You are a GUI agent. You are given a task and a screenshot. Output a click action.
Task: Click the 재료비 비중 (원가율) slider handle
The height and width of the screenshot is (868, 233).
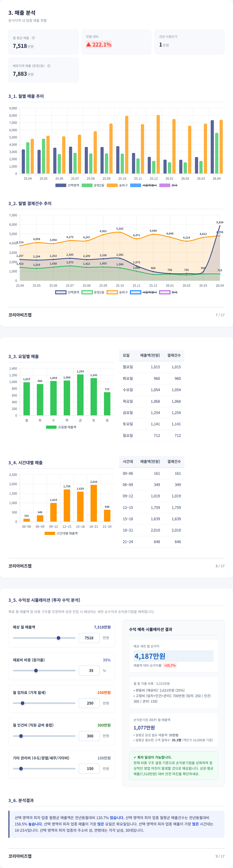click(36, 671)
